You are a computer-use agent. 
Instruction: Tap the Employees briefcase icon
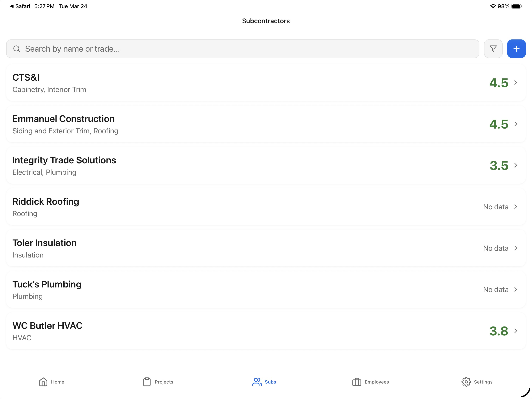[x=357, y=382]
